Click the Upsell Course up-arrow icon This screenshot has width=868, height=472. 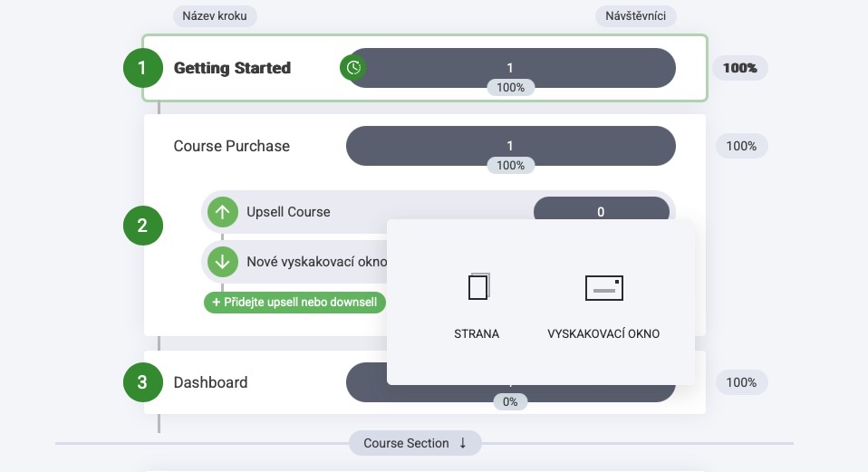pos(222,212)
